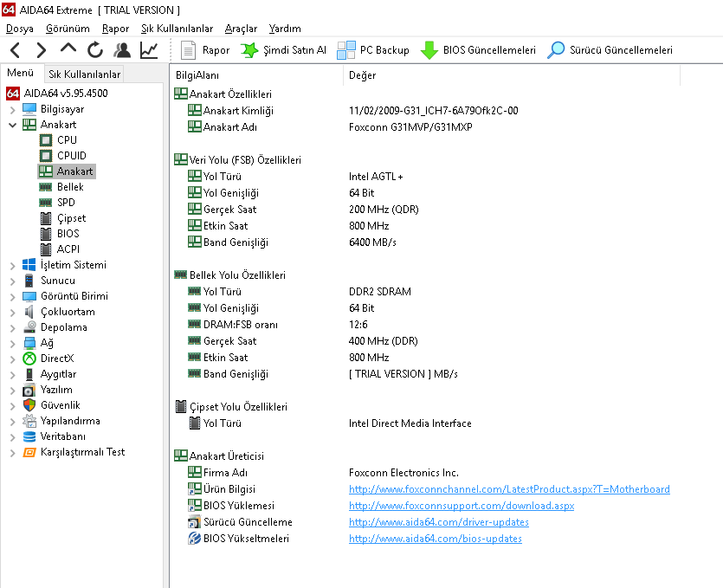Click the Ağ network icon
This screenshot has height=588, width=723.
(29, 343)
